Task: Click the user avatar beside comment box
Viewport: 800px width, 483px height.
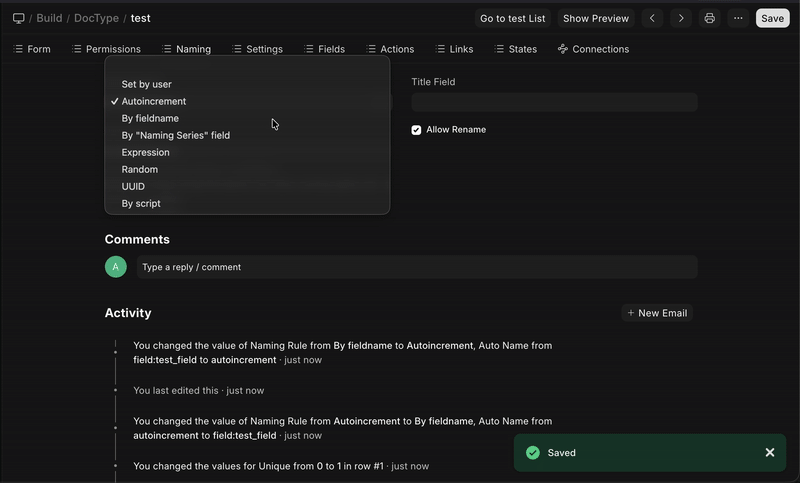Action: point(117,267)
